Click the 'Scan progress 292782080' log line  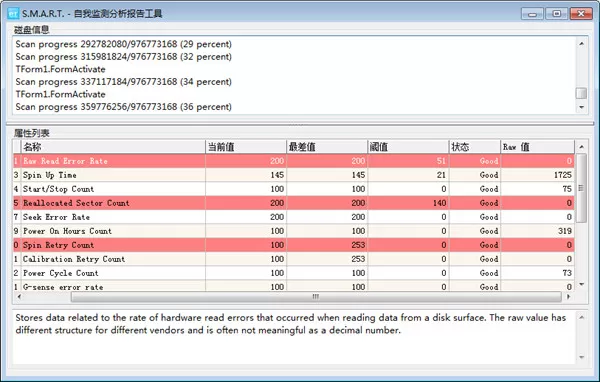(x=124, y=44)
